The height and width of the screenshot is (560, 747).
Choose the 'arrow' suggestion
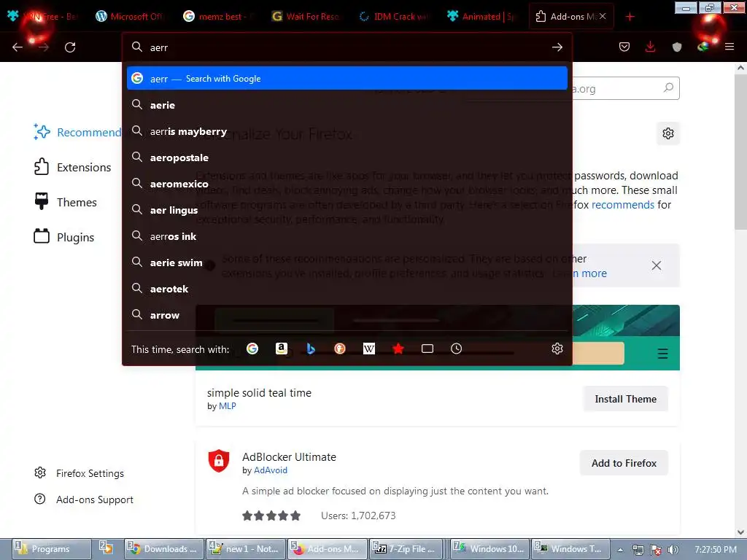[347, 314]
